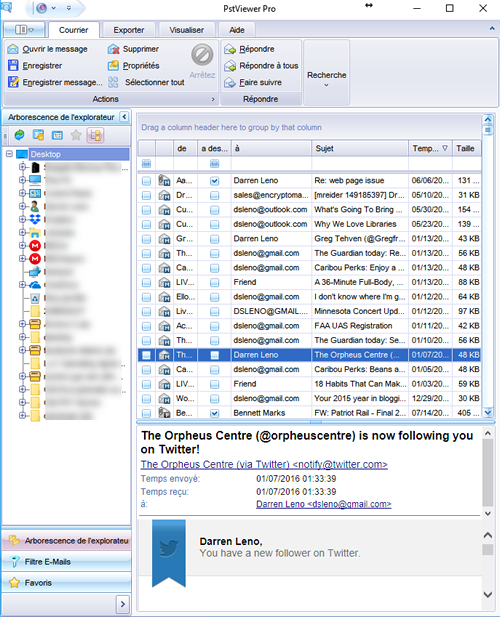
Task: Click the green refresh icon in explorer toolbar
Action: coord(19,135)
